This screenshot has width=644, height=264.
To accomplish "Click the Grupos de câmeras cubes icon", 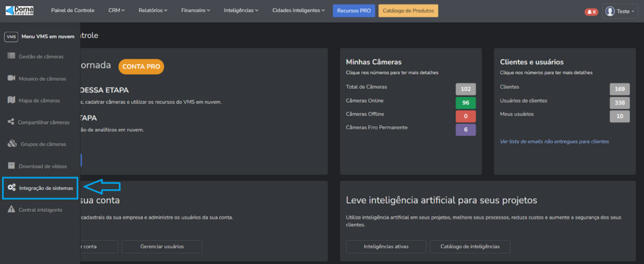I will coord(11,144).
